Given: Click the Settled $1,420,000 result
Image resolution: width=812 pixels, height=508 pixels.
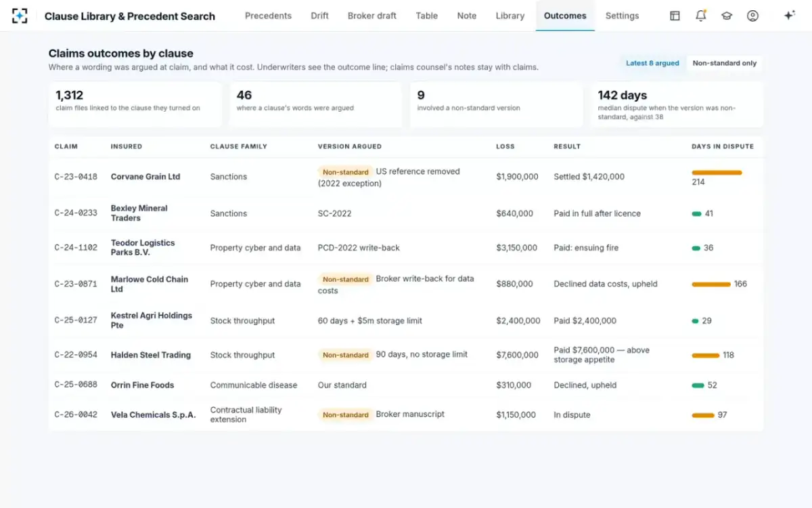Looking at the screenshot, I should 589,177.
